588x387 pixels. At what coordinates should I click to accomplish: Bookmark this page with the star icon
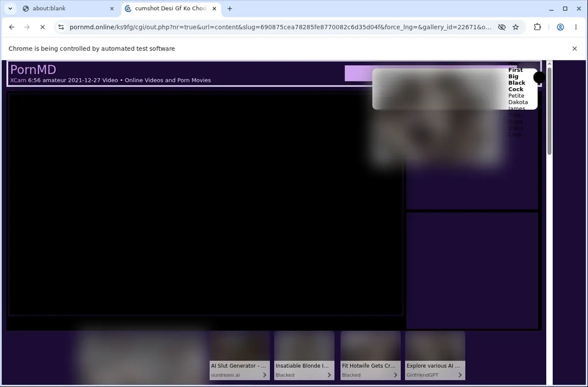[515, 27]
